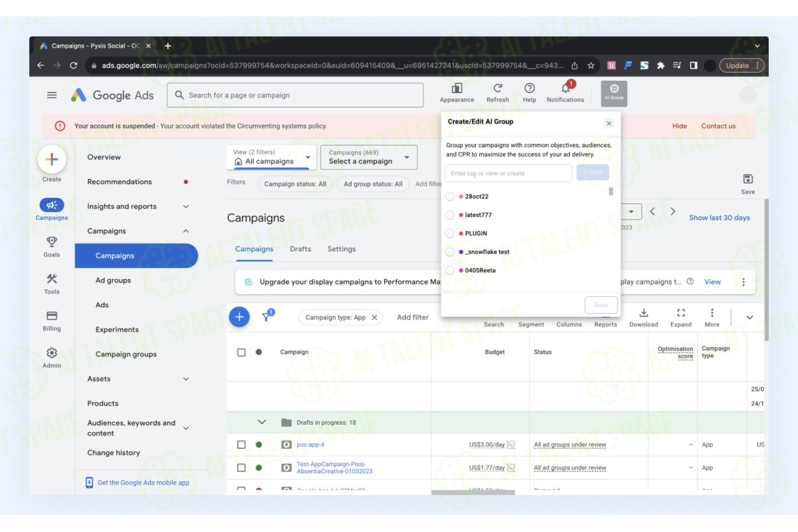Open three-dot menu on upgrade banner

tap(743, 282)
